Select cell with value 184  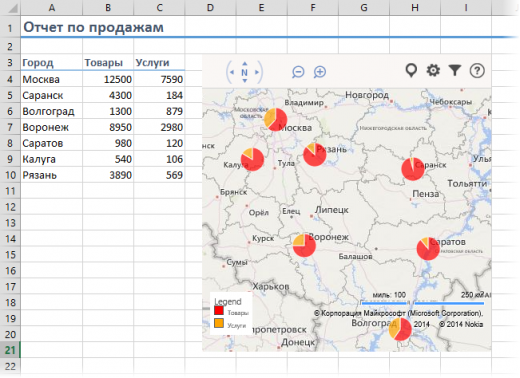[x=159, y=95]
